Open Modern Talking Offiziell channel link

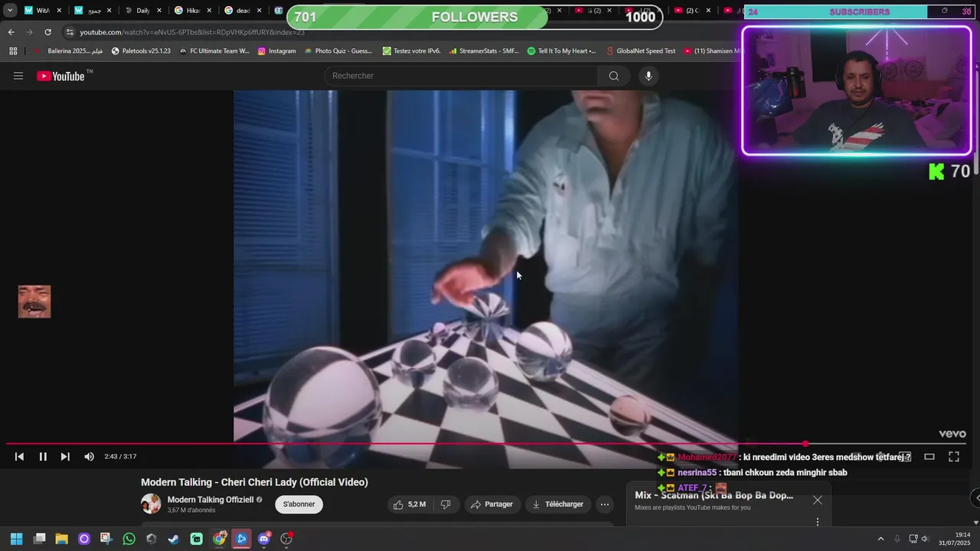[x=211, y=500]
